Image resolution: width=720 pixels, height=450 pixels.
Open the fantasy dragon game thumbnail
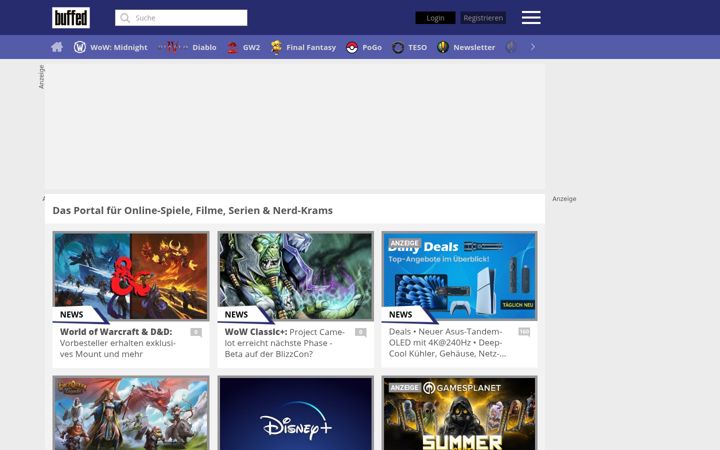coord(131,413)
